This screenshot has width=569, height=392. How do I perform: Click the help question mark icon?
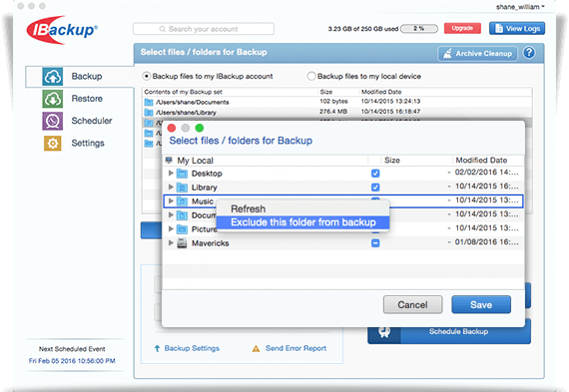(529, 53)
